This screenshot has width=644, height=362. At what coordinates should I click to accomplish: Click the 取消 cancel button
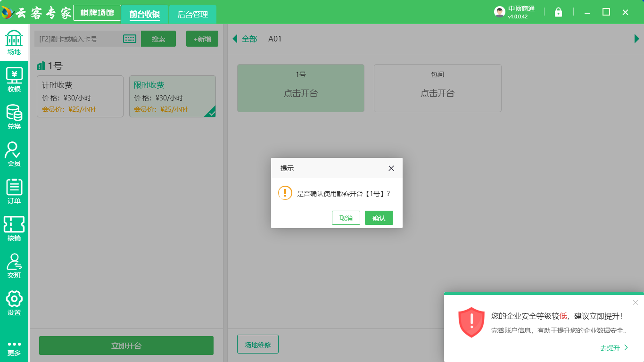[x=346, y=218]
